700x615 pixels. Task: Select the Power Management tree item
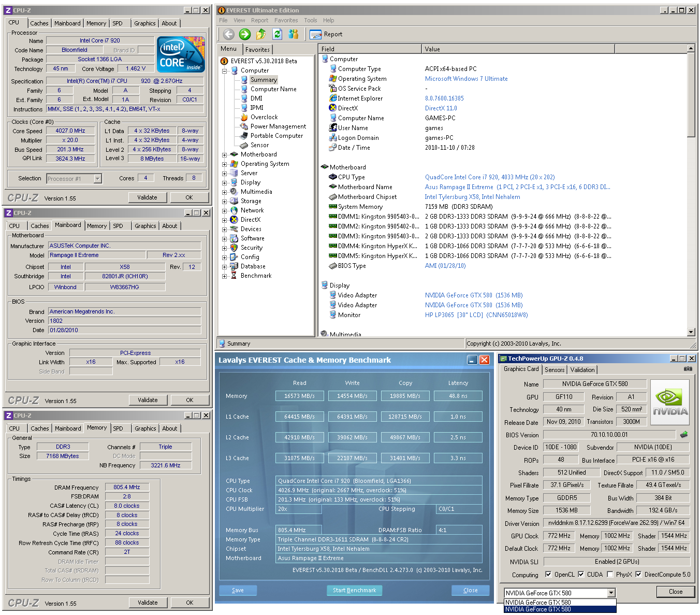point(278,126)
